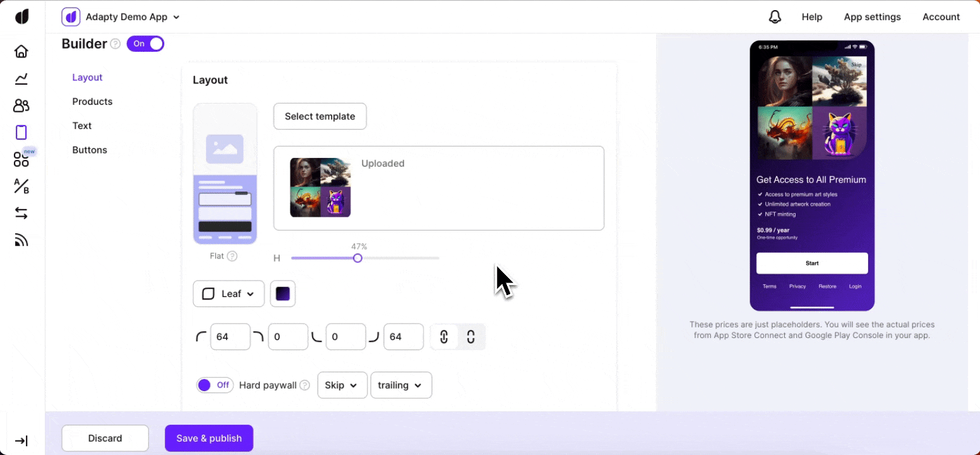Enable the Hard paywall toggle
The height and width of the screenshot is (455, 980).
pyautogui.click(x=215, y=385)
